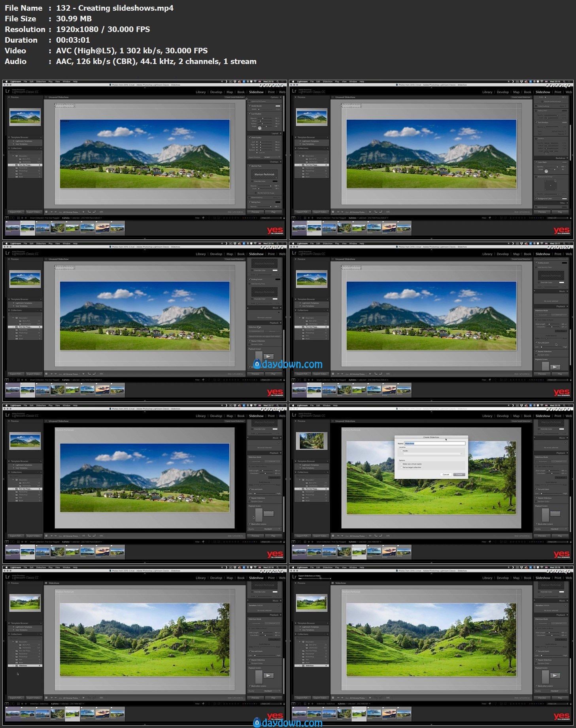
Task: Toggle Cast Shadow checkbox in 00:00:20 frame
Action: click(x=249, y=114)
